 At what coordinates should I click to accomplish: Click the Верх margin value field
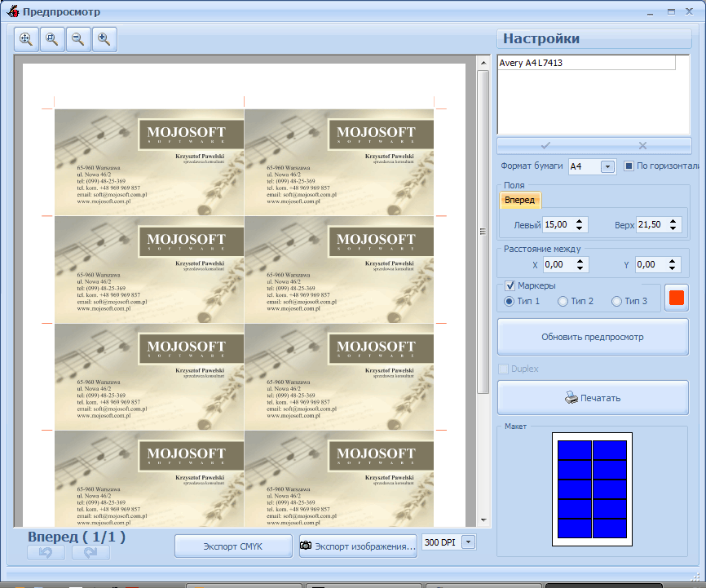pos(651,225)
